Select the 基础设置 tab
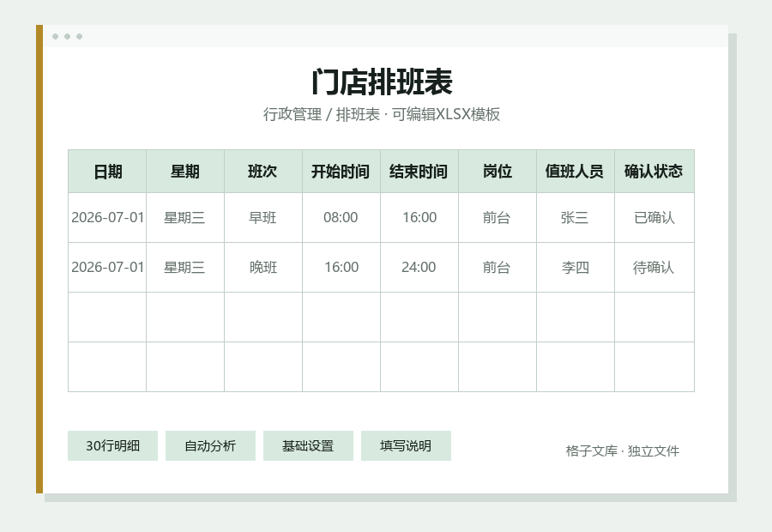 308,446
